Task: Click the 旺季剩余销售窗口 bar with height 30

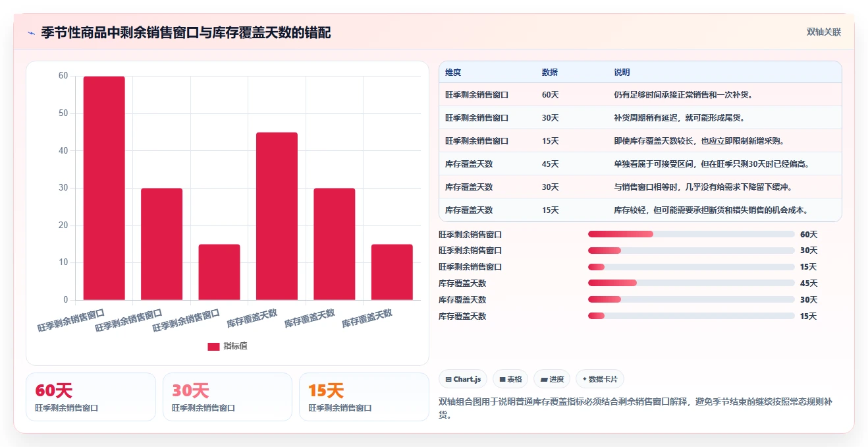Action: [161, 244]
